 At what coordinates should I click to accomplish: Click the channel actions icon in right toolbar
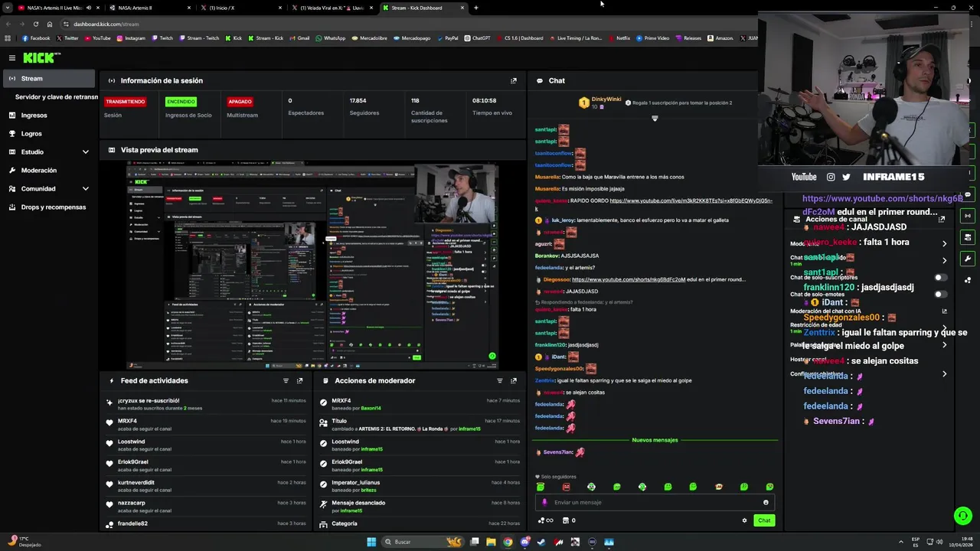pyautogui.click(x=968, y=237)
